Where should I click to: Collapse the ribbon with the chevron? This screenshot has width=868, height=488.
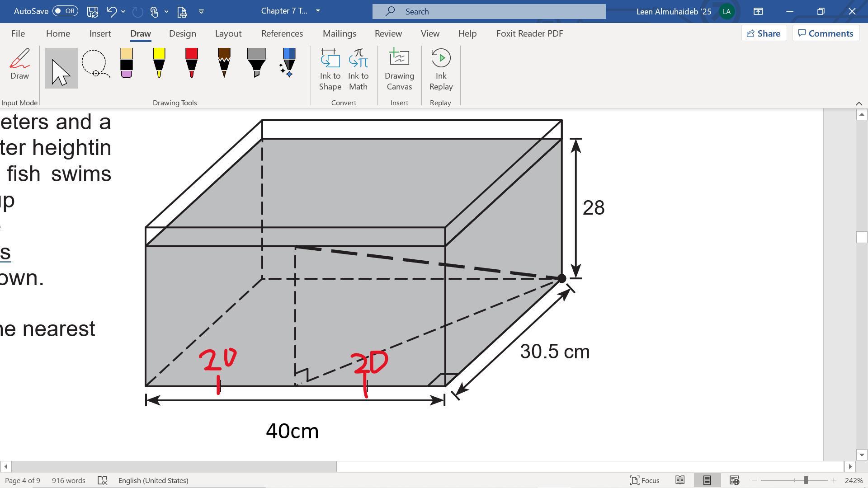coord(859,103)
